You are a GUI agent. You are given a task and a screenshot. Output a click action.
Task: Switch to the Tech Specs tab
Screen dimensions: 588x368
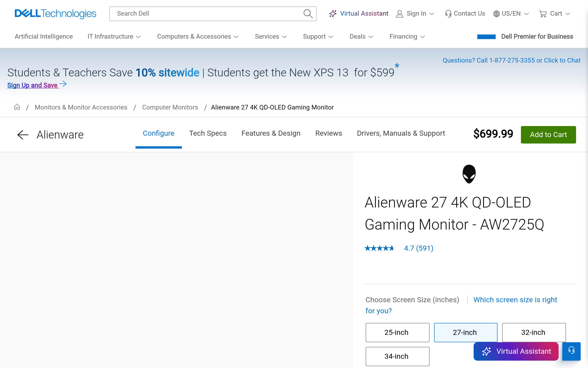208,133
